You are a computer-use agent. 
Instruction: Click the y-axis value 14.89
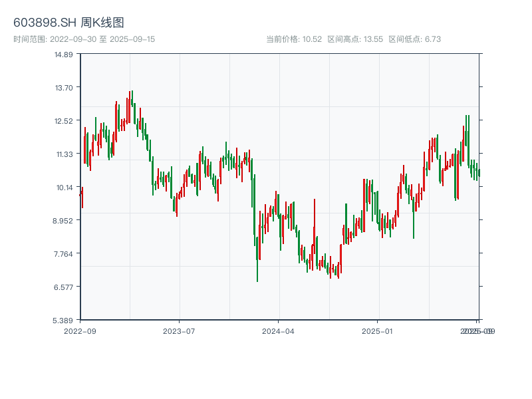point(64,55)
